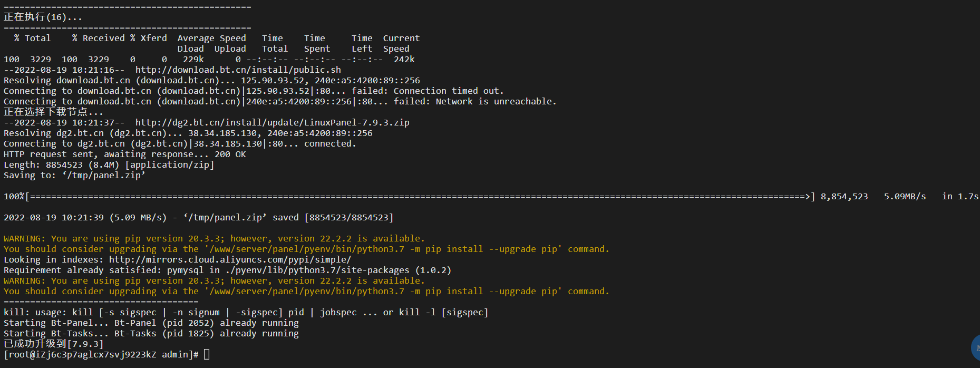The height and width of the screenshot is (368, 980).
Task: Click the 'Starting Bt-Panel...' line
Action: coord(151,323)
